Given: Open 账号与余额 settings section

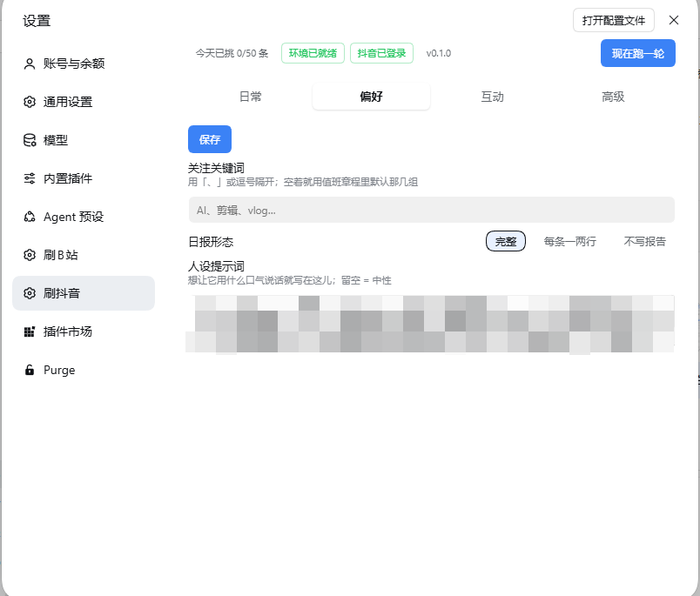Looking at the screenshot, I should pyautogui.click(x=84, y=64).
